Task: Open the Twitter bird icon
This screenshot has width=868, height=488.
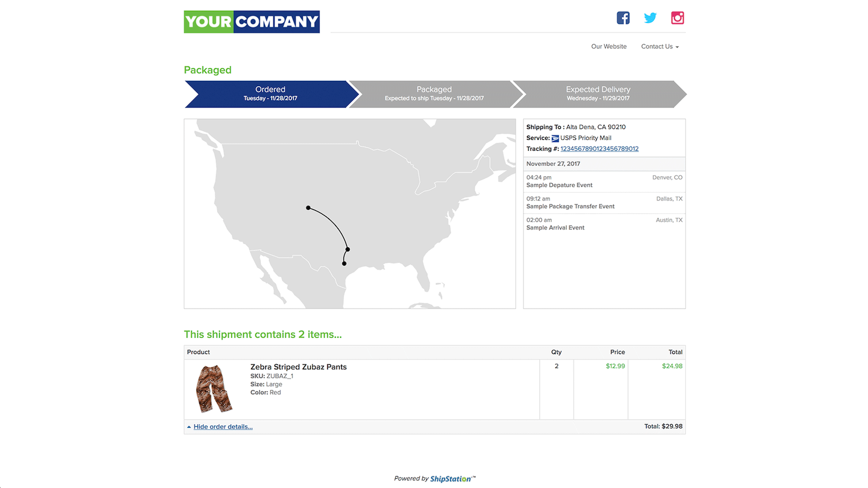Action: [x=650, y=18]
